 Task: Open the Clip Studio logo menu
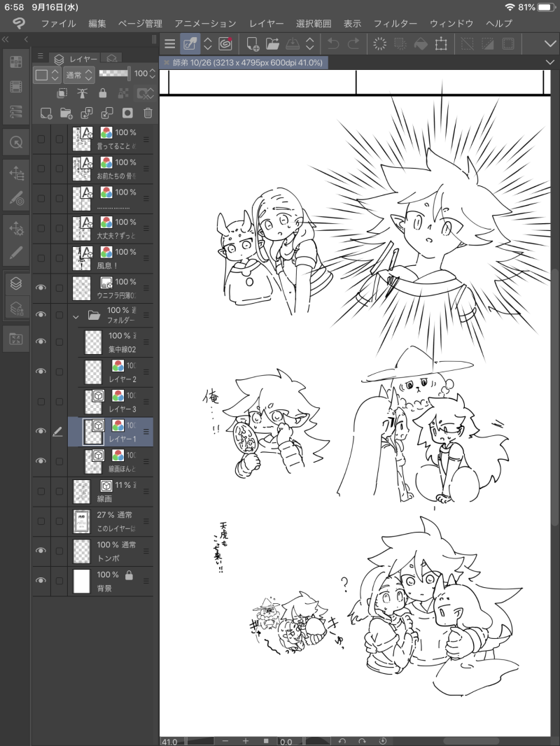click(x=19, y=23)
